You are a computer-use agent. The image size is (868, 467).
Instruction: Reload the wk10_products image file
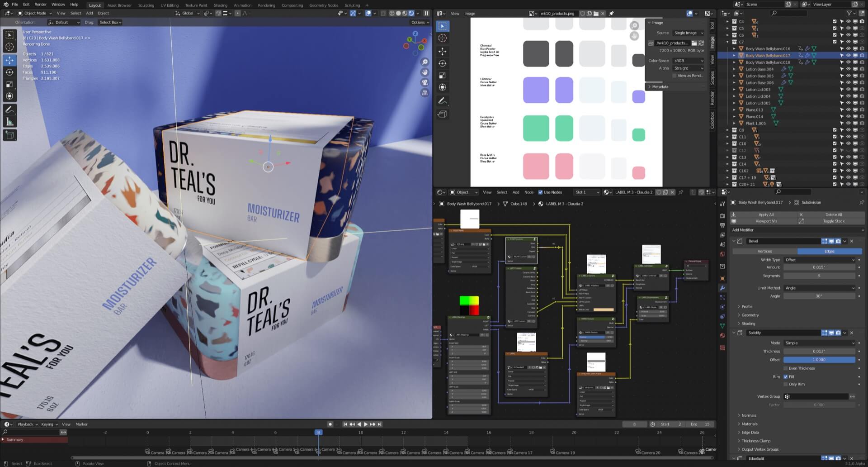[x=701, y=43]
